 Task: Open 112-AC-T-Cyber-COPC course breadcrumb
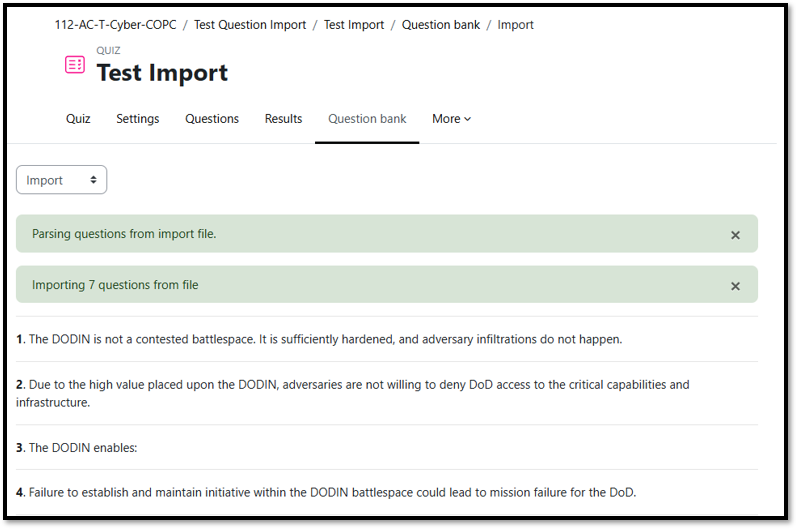click(x=115, y=25)
